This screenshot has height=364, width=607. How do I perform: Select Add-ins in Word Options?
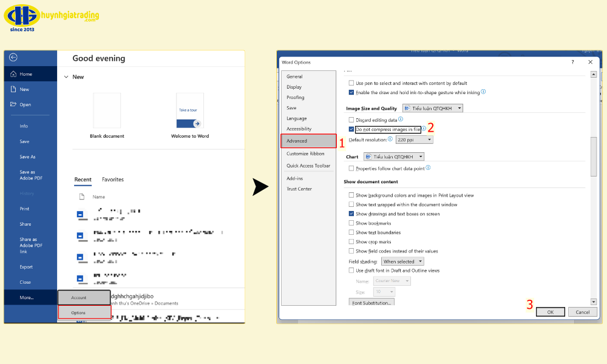coord(294,178)
